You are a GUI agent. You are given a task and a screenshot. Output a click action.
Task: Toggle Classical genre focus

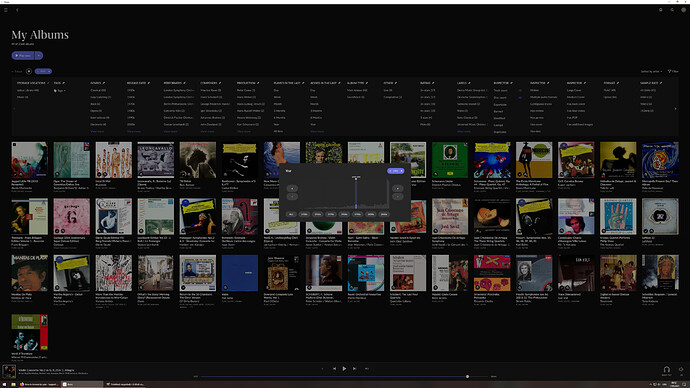[98, 90]
